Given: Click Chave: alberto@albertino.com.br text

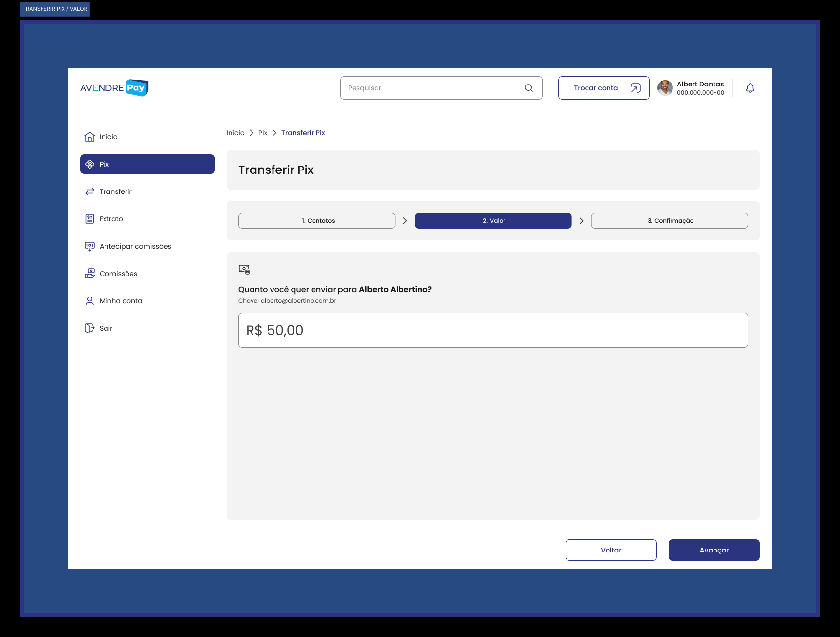Looking at the screenshot, I should coord(287,301).
